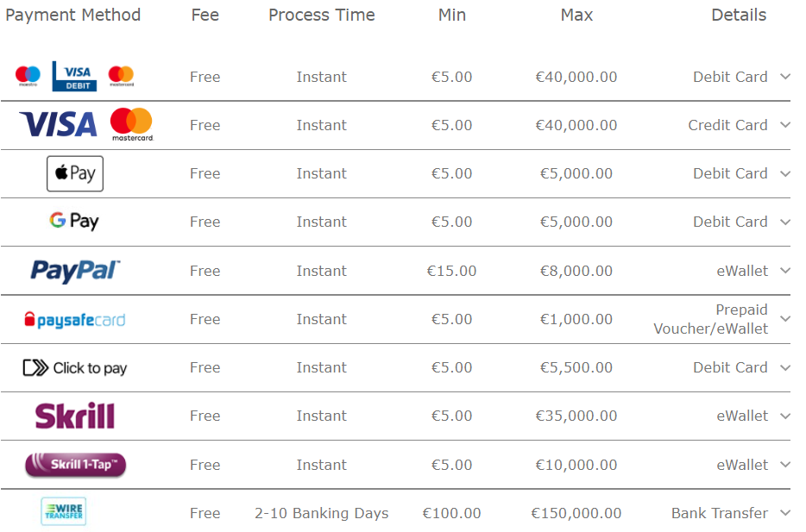Click the Skrill logo
806x532 pixels.
(75, 416)
